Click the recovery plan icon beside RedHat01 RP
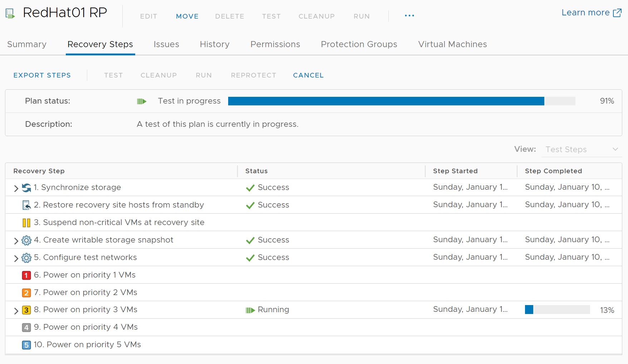628x364 pixels. 10,14
